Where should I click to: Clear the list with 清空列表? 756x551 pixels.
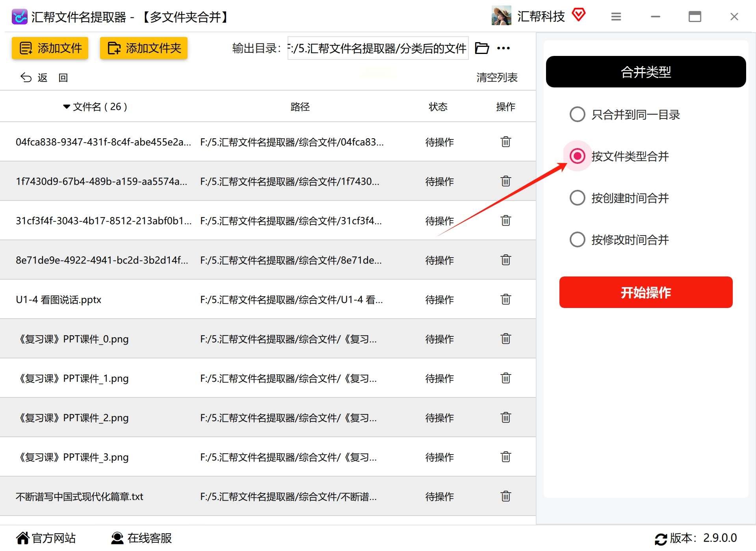[x=497, y=78]
